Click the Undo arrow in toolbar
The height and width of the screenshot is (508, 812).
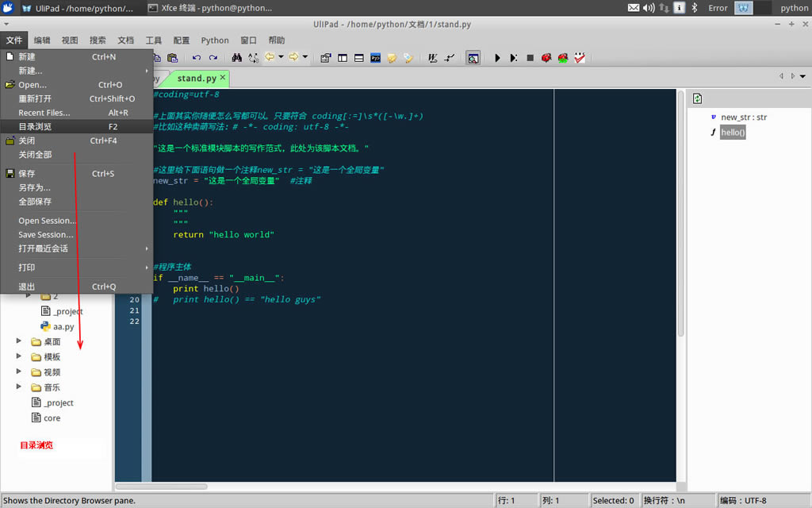[x=196, y=58]
